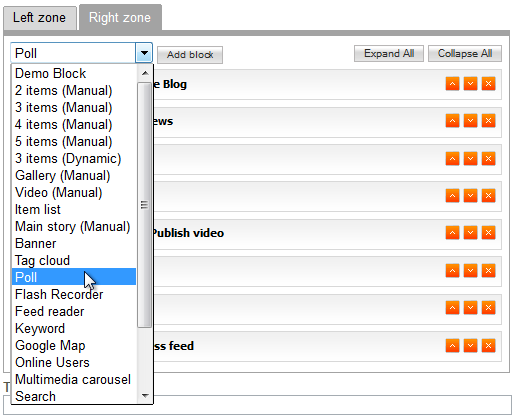Move the Blog block down
The height and width of the screenshot is (419, 515).
(x=470, y=84)
